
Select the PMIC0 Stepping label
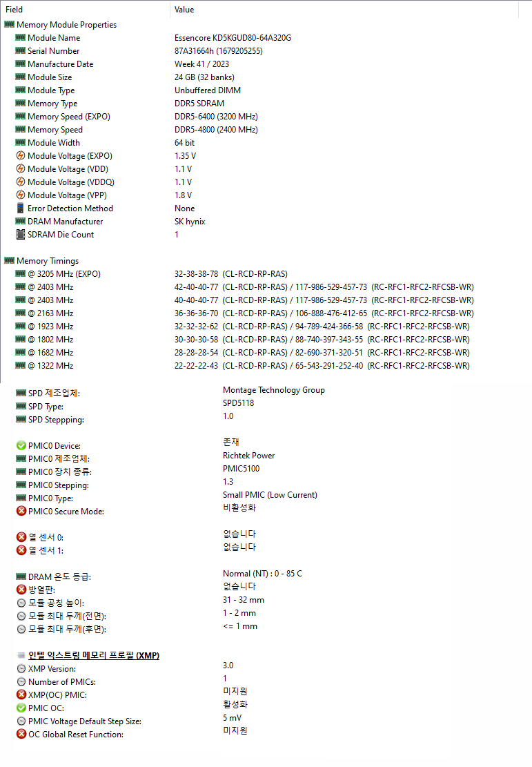pos(59,485)
